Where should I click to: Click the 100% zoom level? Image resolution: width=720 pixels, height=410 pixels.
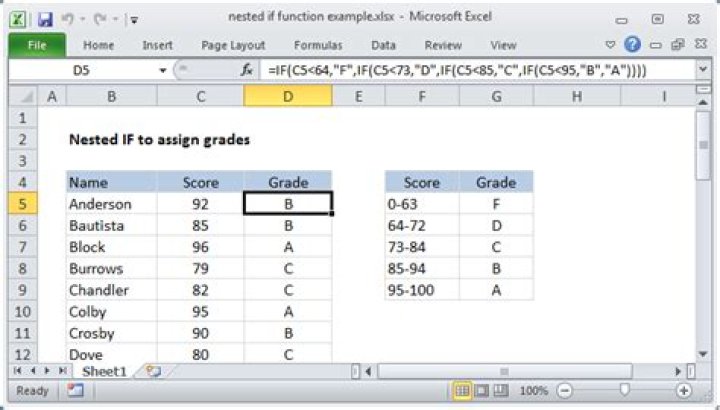(534, 391)
